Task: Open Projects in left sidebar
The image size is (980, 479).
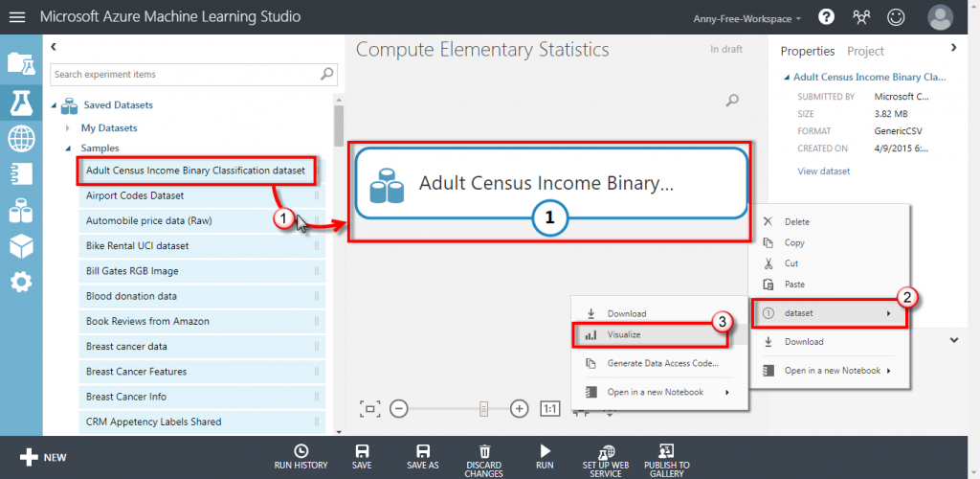Action: point(21,63)
